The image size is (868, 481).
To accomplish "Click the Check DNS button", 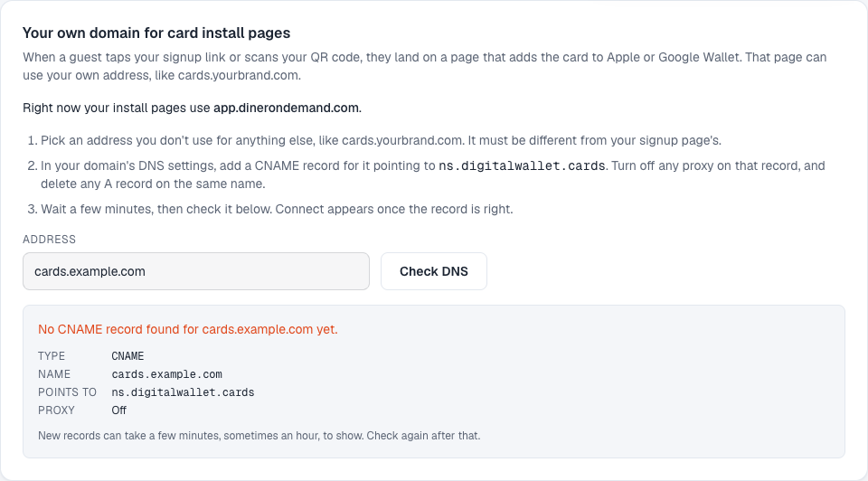I will (433, 271).
